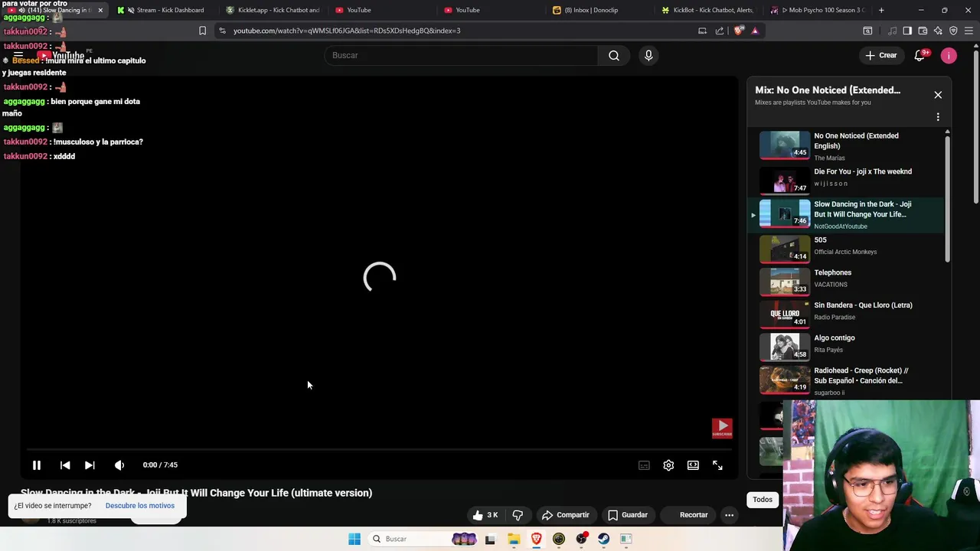Enter full screen mode
Image resolution: width=980 pixels, height=551 pixels.
coord(717,465)
